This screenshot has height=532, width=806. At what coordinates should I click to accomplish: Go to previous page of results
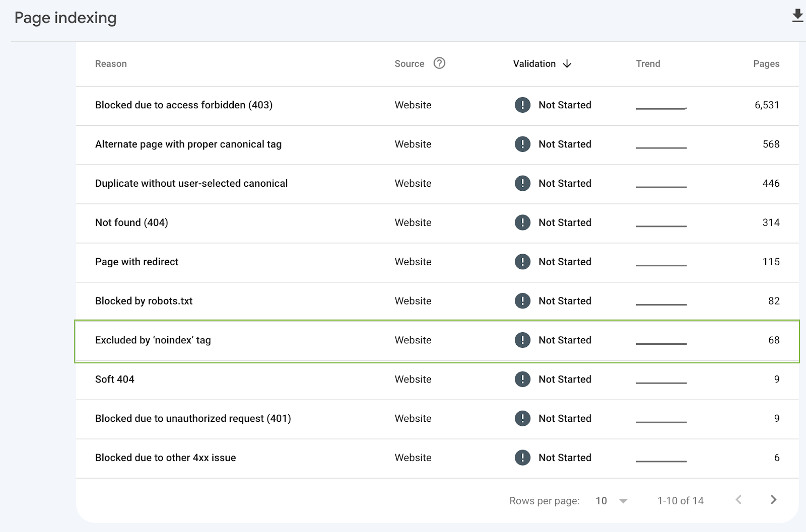(x=738, y=500)
